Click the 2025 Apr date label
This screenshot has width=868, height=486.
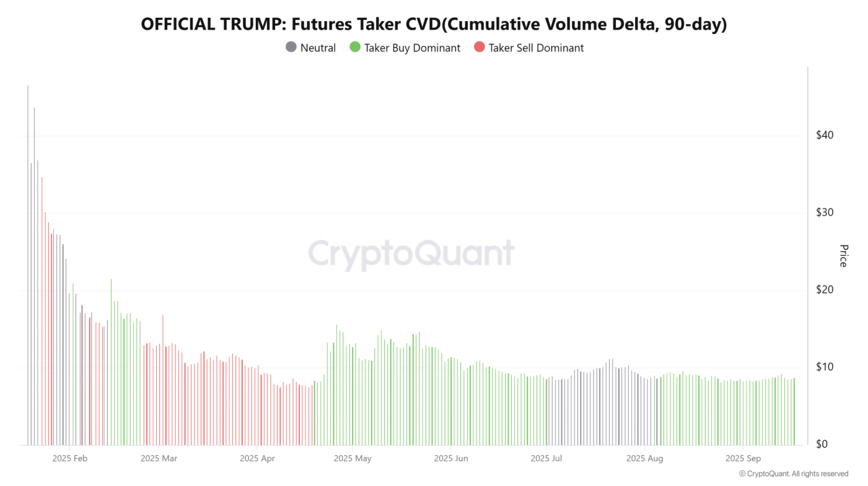[257, 459]
